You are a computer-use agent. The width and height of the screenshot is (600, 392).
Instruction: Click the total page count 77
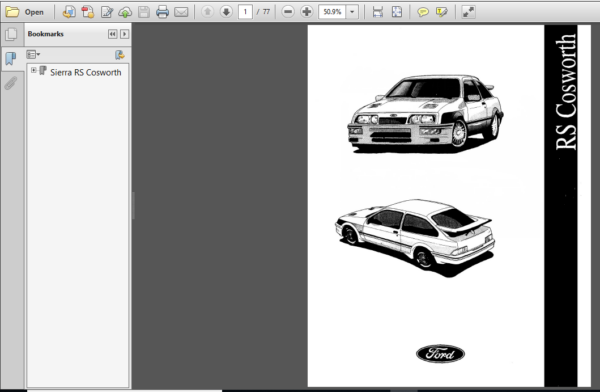point(266,12)
